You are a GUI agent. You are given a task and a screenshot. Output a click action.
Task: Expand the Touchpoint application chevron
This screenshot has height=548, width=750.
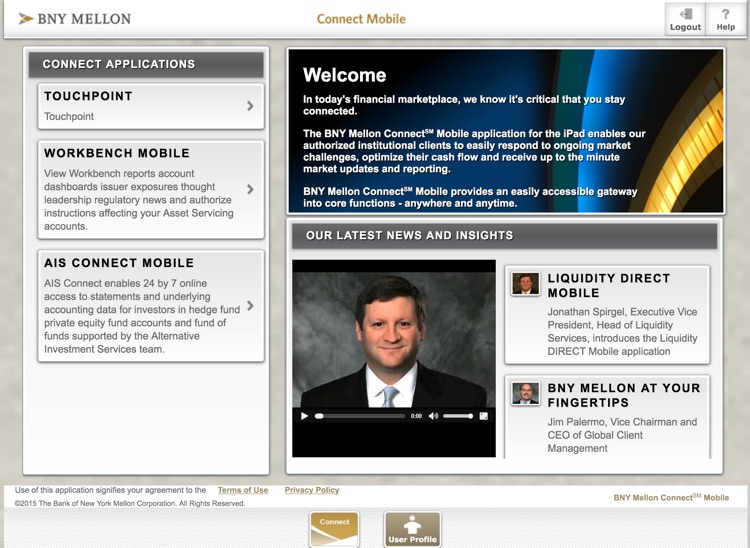[x=250, y=106]
